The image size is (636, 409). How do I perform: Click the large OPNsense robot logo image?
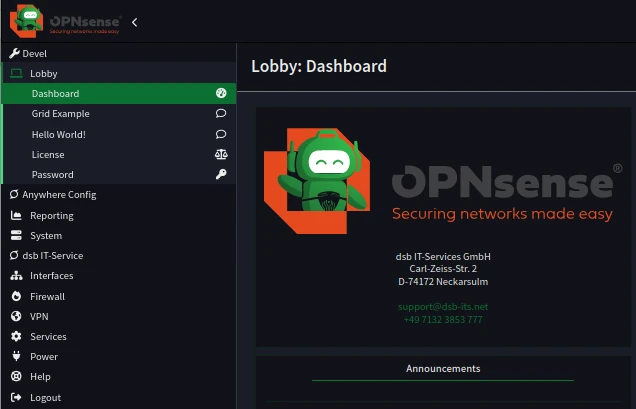(317, 181)
